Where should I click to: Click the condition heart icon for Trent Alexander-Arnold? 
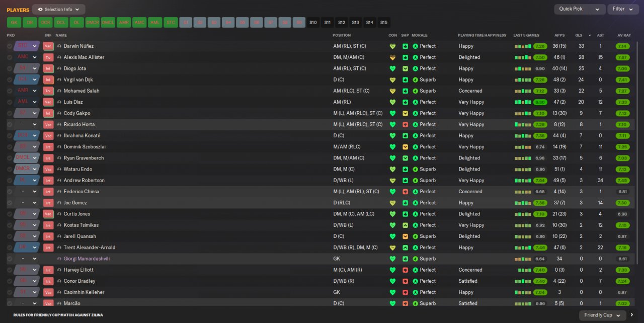coord(392,248)
